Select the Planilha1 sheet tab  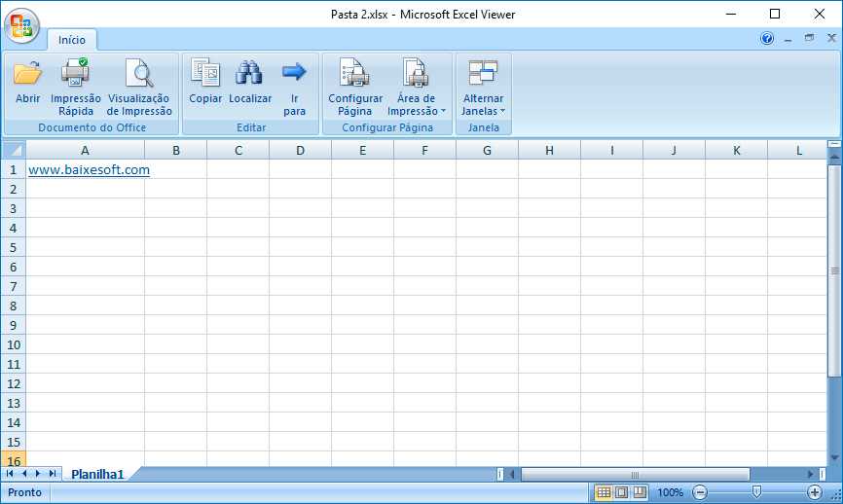coord(97,474)
